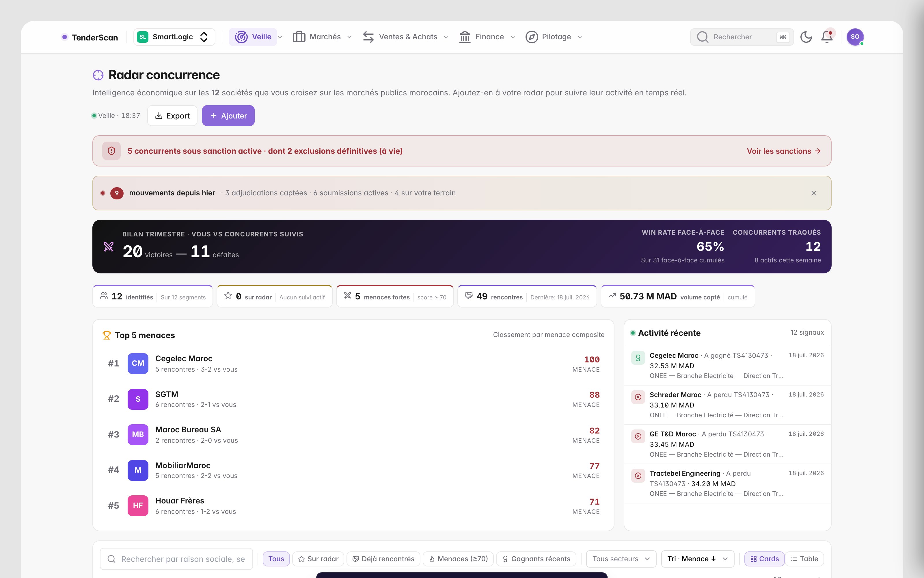
Task: Click the '12 signaux' count
Action: click(807, 333)
